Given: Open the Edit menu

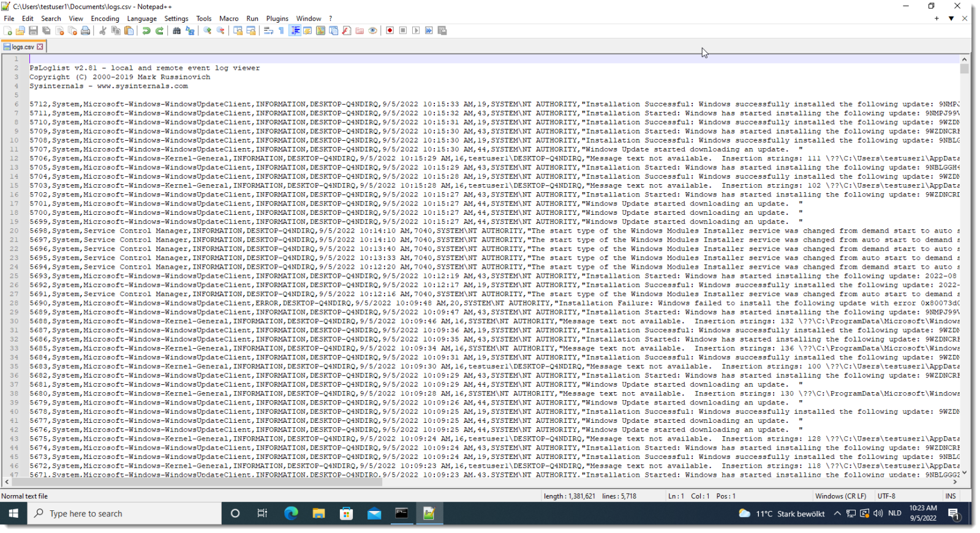Looking at the screenshot, I should coord(28,18).
